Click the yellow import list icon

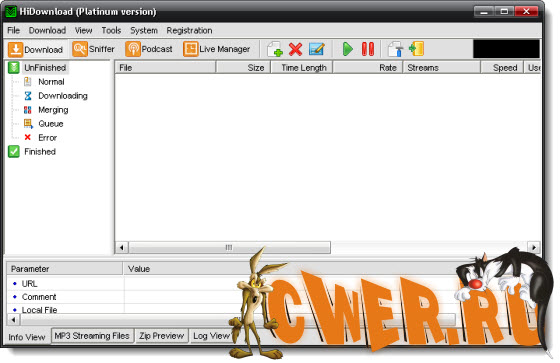(x=416, y=49)
